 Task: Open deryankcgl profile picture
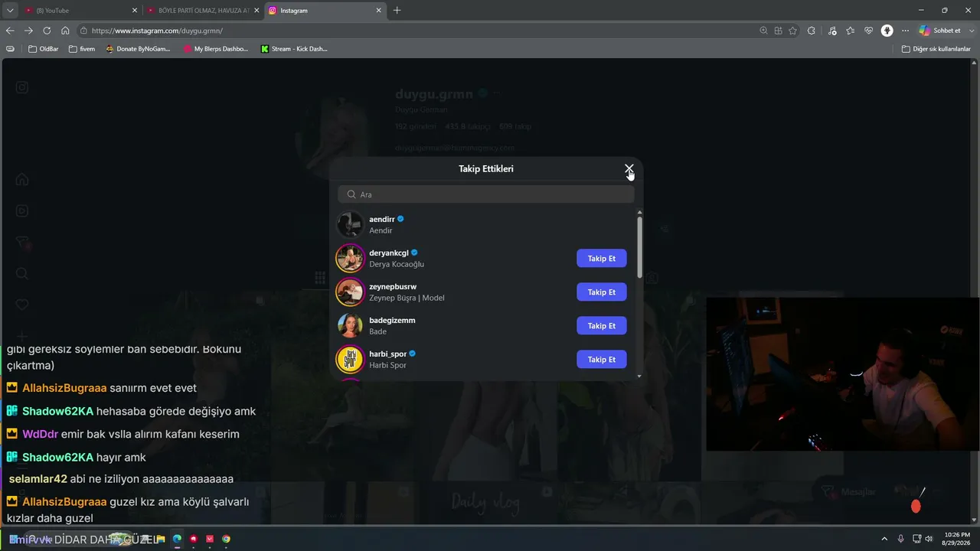point(350,259)
